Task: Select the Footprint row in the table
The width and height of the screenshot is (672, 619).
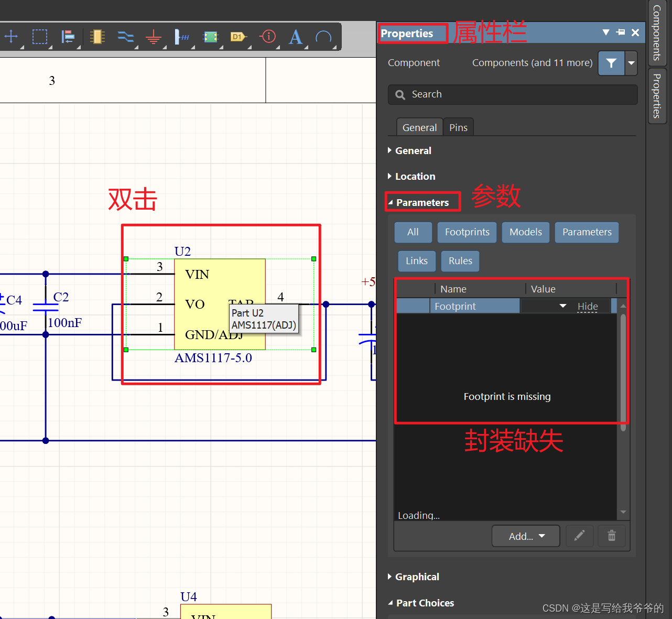Action: point(506,306)
